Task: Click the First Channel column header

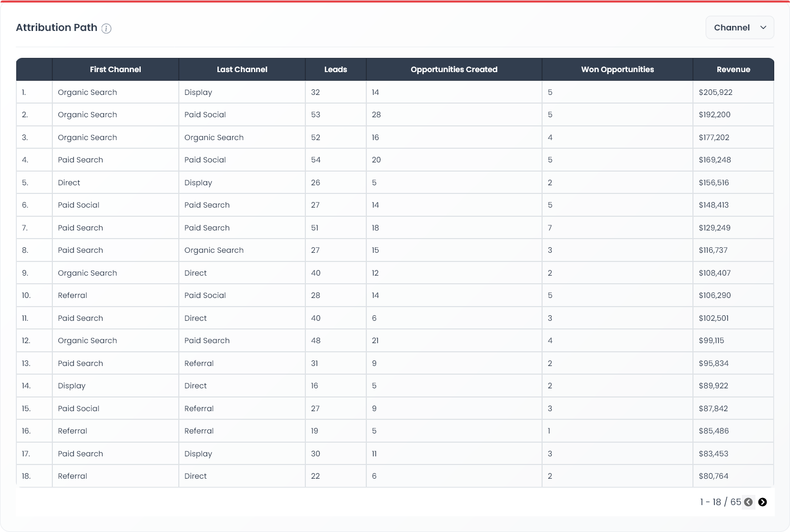Action: click(x=115, y=69)
